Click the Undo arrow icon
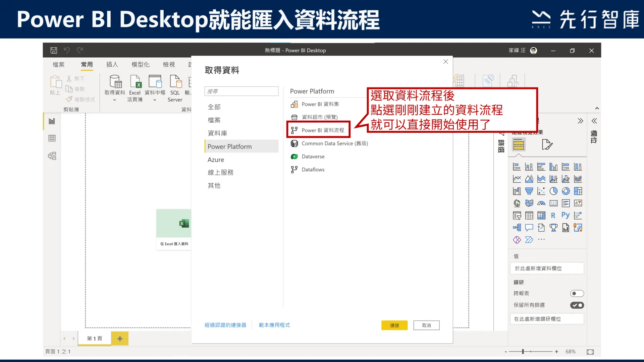Viewport: 644px width, 362px height. pyautogui.click(x=67, y=50)
